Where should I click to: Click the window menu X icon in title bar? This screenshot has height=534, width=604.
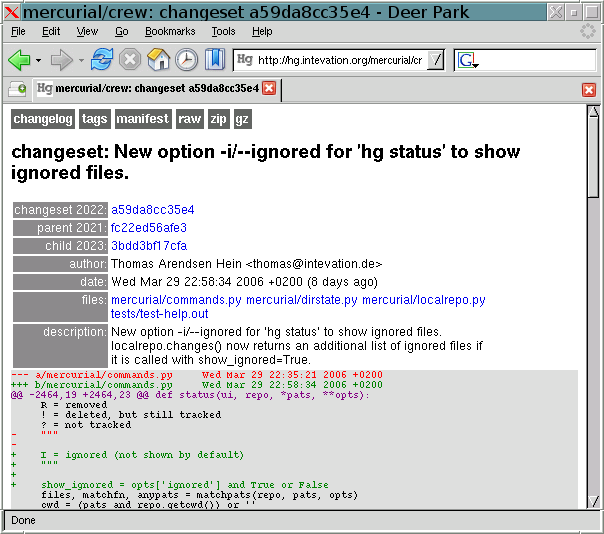pyautogui.click(x=12, y=12)
